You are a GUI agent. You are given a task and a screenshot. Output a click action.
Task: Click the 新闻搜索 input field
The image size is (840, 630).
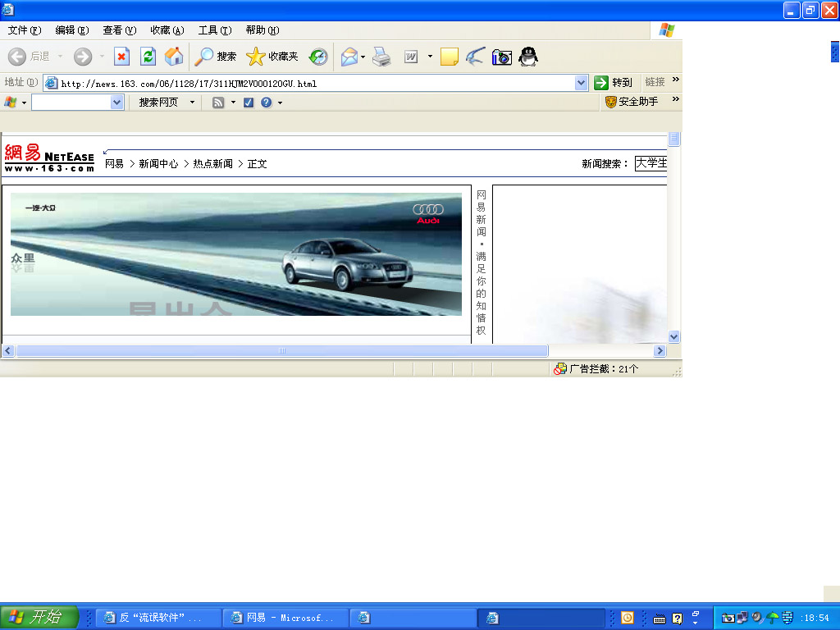651,163
